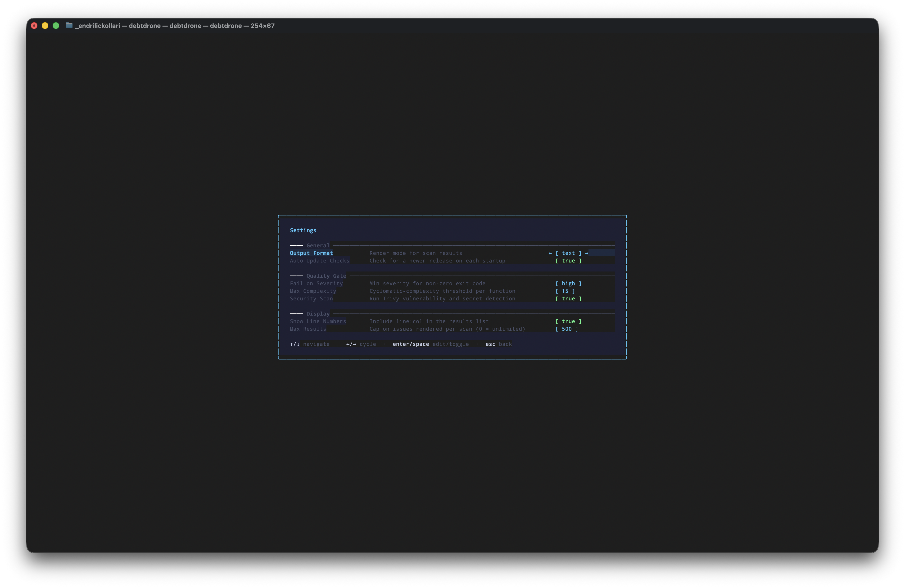This screenshot has width=905, height=588.
Task: Select the Display section header
Action: point(318,313)
